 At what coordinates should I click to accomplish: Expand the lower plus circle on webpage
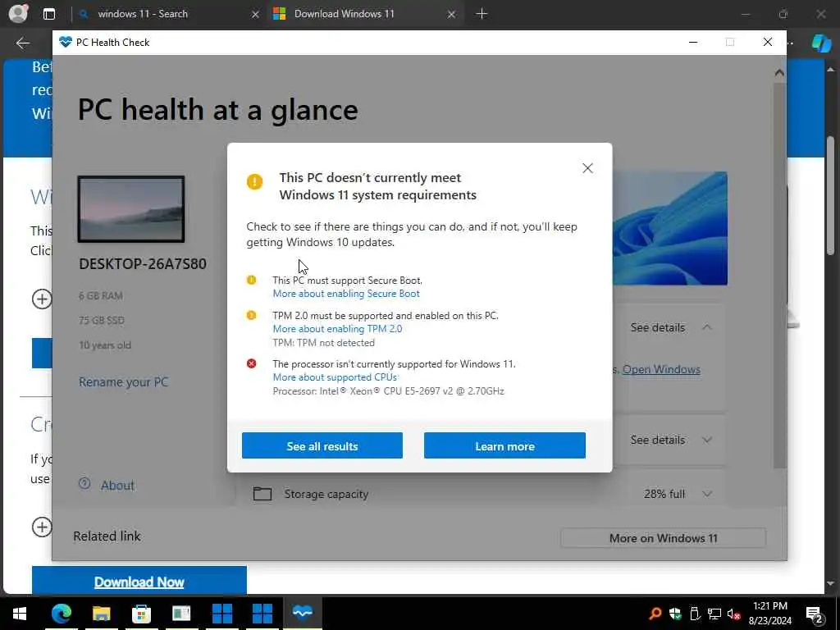[42, 527]
